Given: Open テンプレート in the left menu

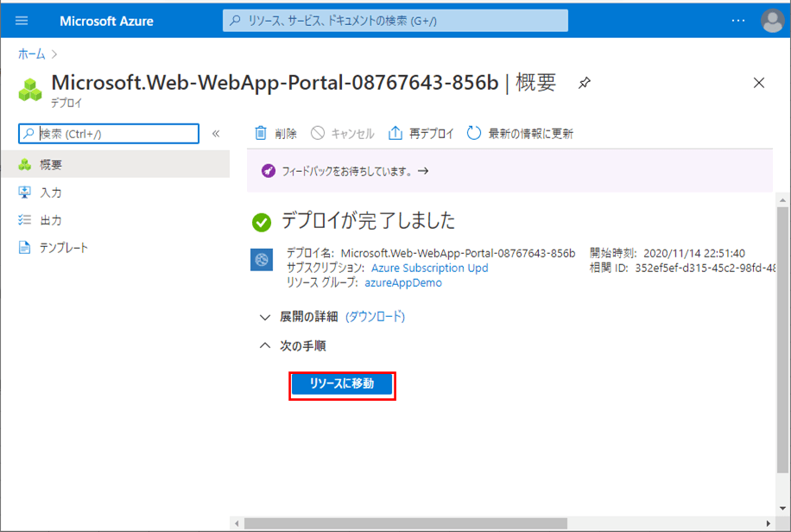Looking at the screenshot, I should (64, 248).
